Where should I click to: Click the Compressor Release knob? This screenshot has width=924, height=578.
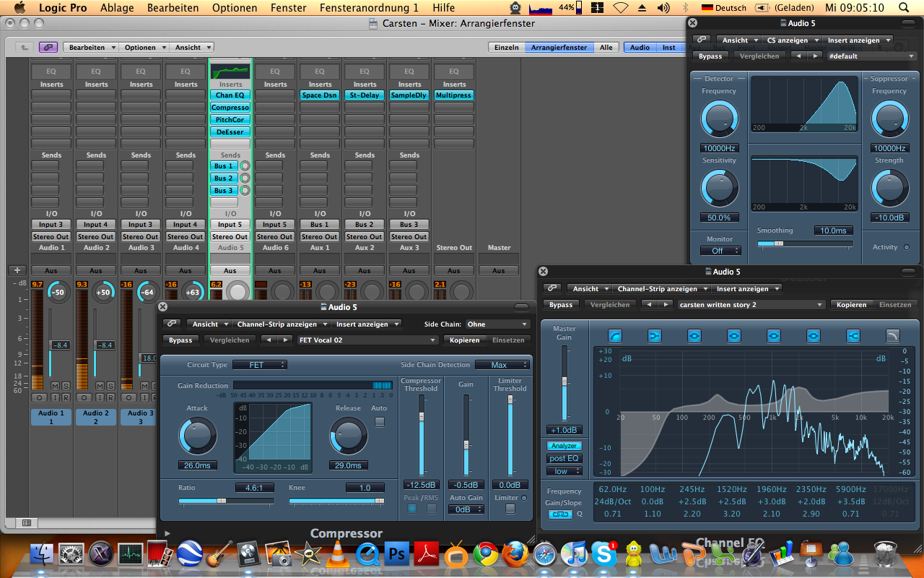pyautogui.click(x=348, y=436)
